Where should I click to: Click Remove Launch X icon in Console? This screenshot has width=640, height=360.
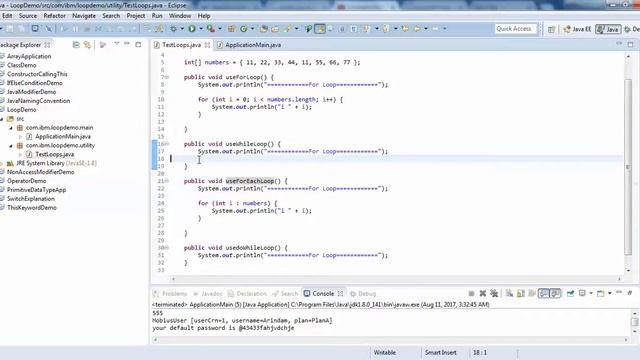coord(482,293)
